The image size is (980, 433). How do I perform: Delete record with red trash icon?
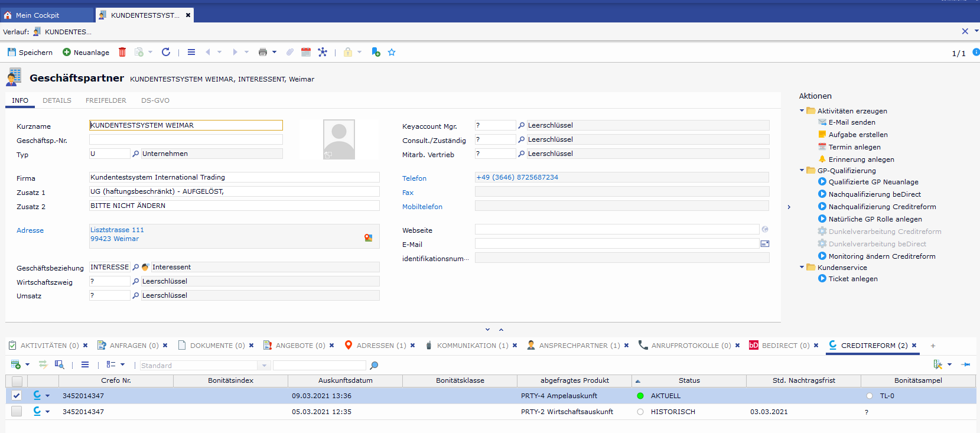[x=122, y=52]
